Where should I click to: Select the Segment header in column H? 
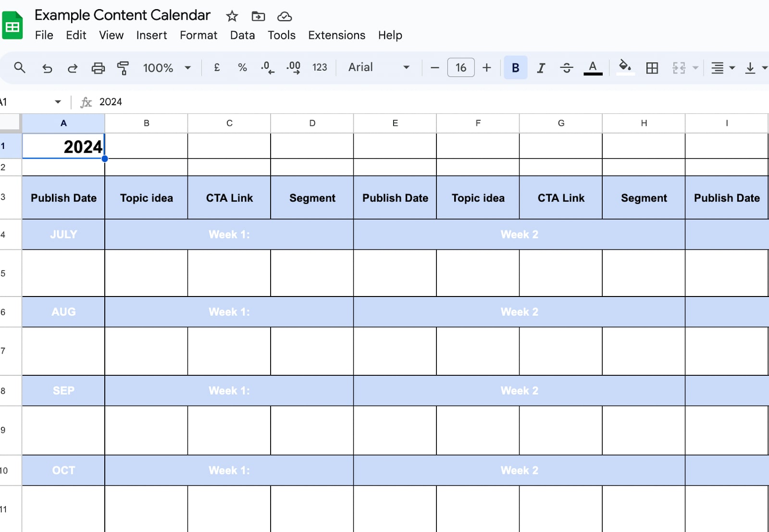pyautogui.click(x=644, y=198)
